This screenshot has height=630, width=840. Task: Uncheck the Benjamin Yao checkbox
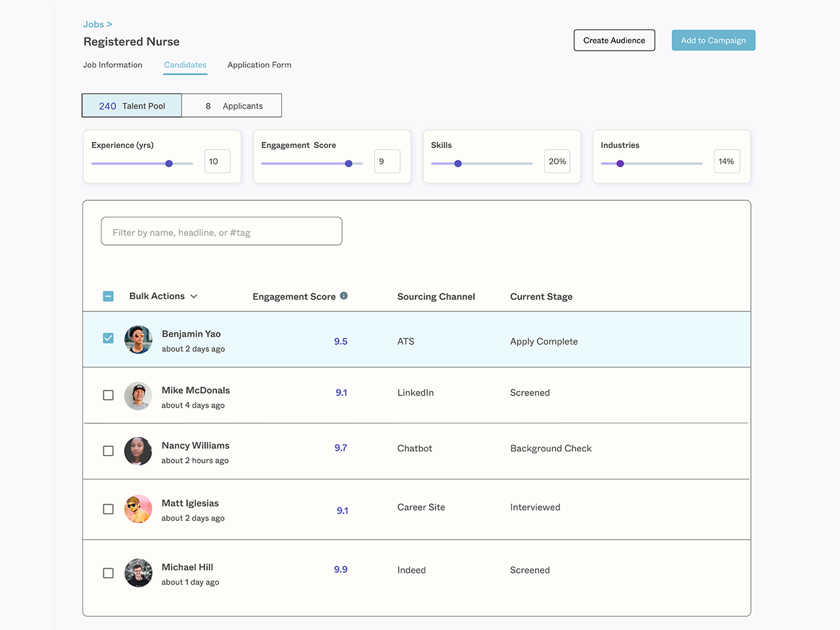click(x=109, y=339)
